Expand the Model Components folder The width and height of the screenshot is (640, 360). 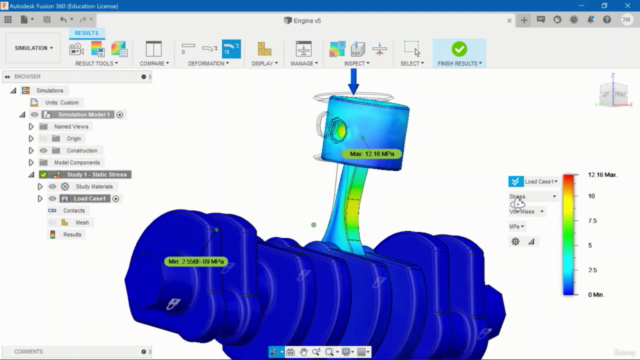31,162
